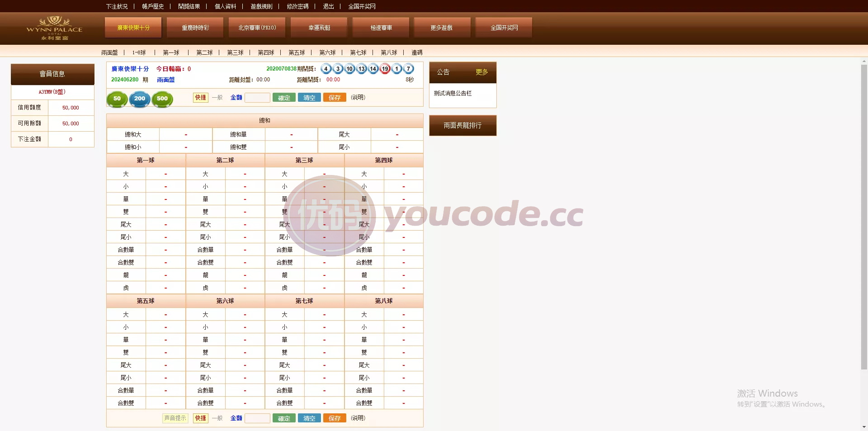The width and height of the screenshot is (868, 431).
Task: Open 開獎結果 in the top menu
Action: (189, 6)
